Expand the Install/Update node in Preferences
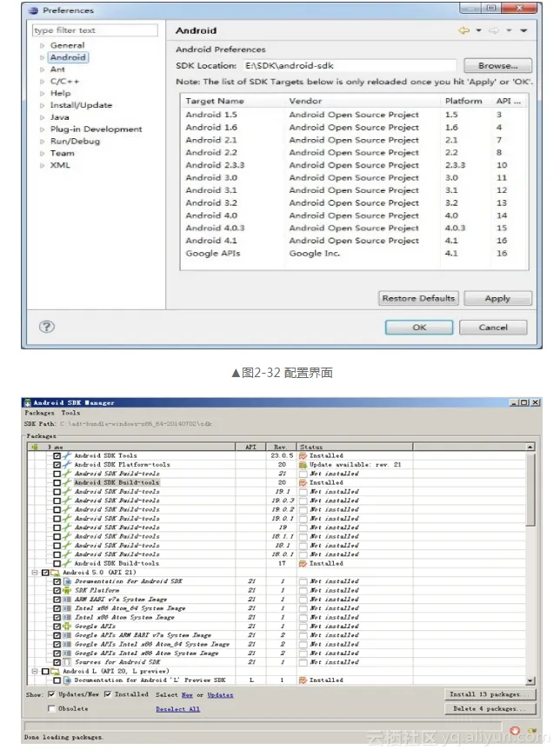This screenshot has height=756, width=560. tap(42, 105)
